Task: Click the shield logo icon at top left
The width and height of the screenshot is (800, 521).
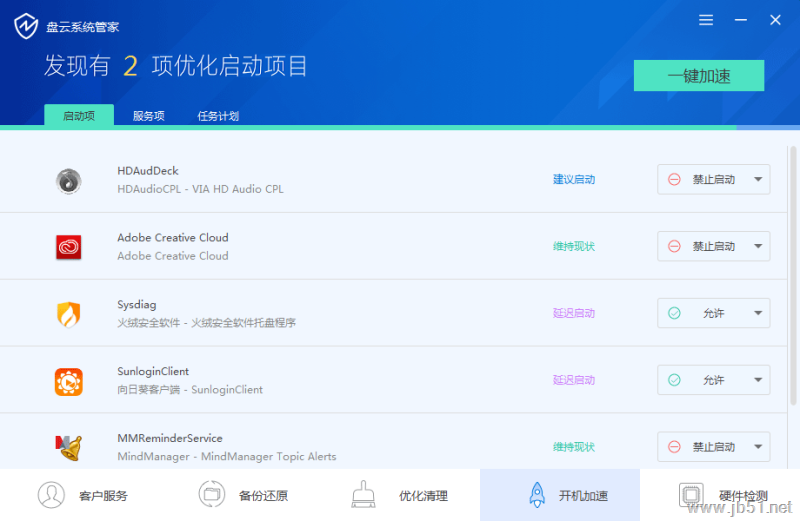Action: pyautogui.click(x=26, y=26)
